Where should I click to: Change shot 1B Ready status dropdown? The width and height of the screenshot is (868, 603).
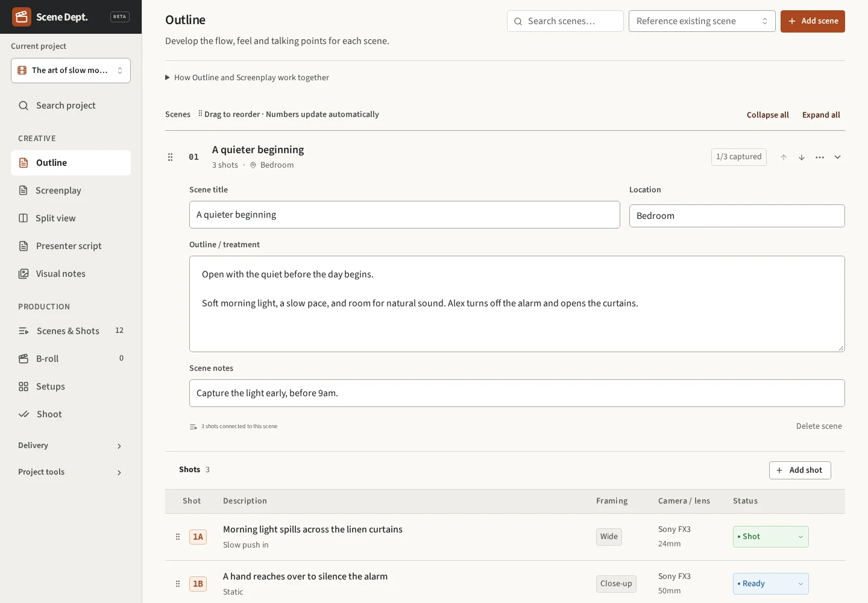770,584
